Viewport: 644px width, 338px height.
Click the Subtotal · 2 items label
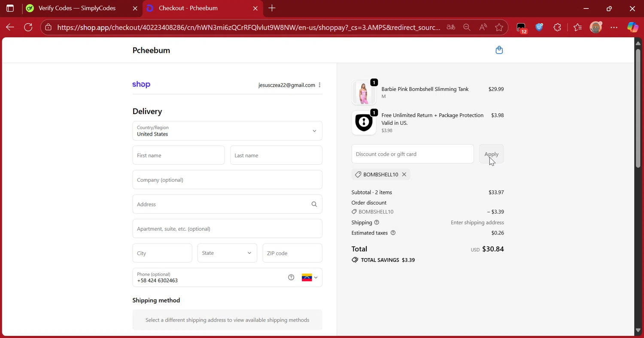tap(372, 192)
